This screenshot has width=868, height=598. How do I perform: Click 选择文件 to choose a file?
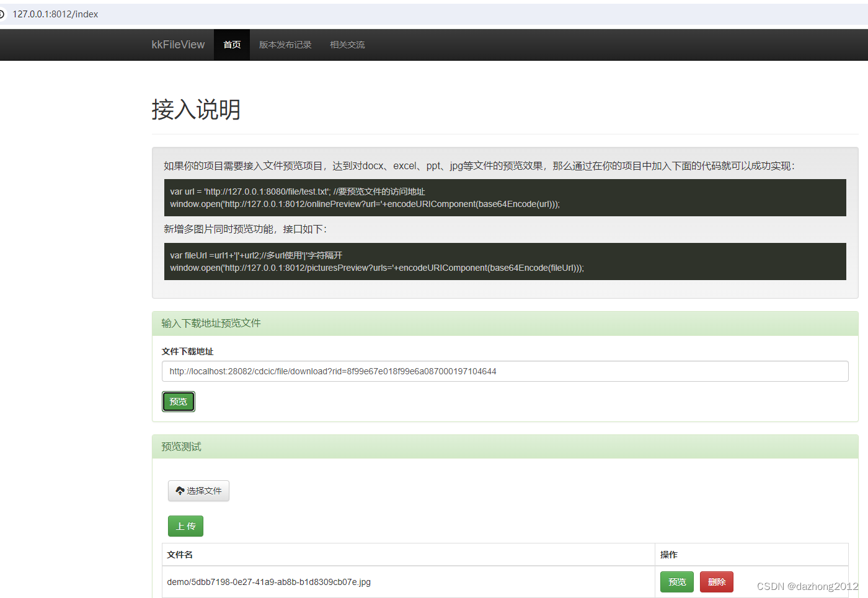point(198,490)
